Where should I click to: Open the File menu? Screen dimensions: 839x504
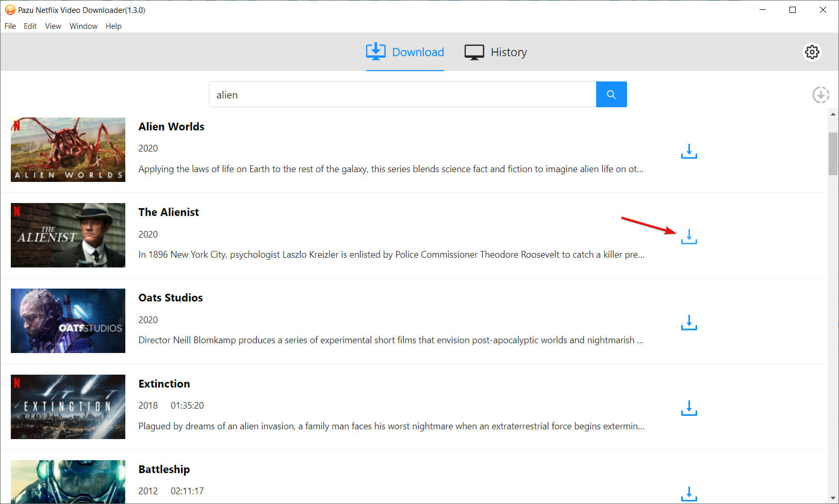click(x=10, y=26)
